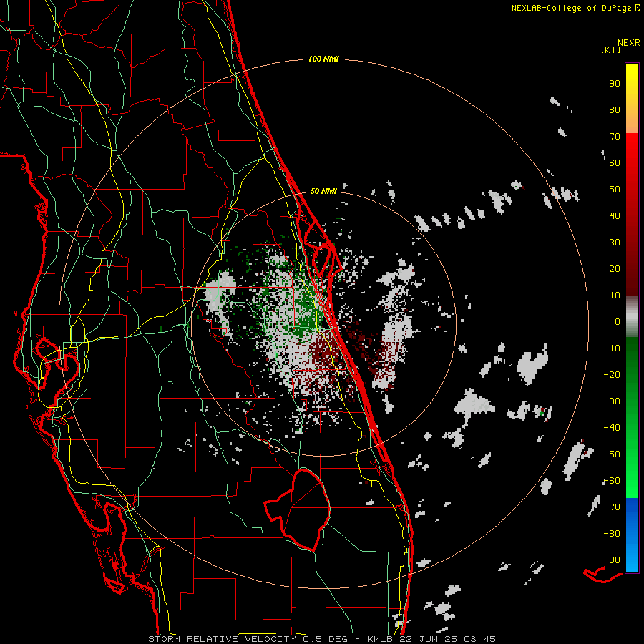This screenshot has height=644, width=644.
Task: Click the -40 value on the velocity scale
Action: pyautogui.click(x=612, y=428)
